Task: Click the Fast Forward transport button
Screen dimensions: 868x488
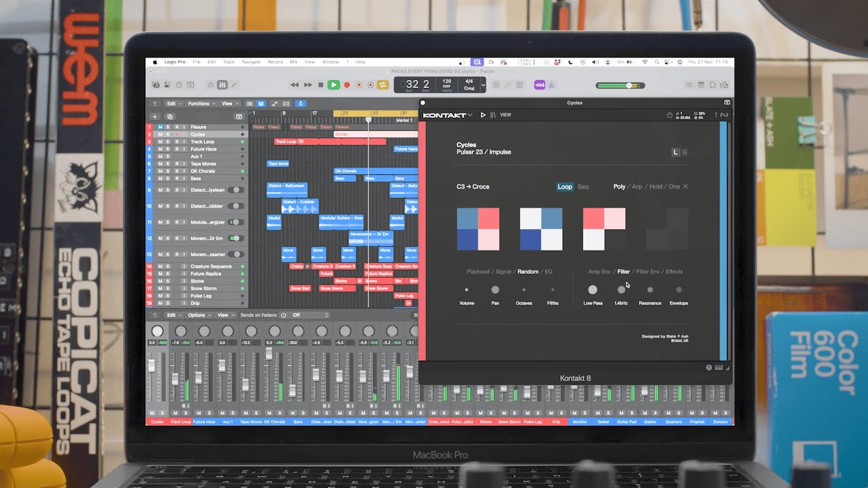Action: 308,85
